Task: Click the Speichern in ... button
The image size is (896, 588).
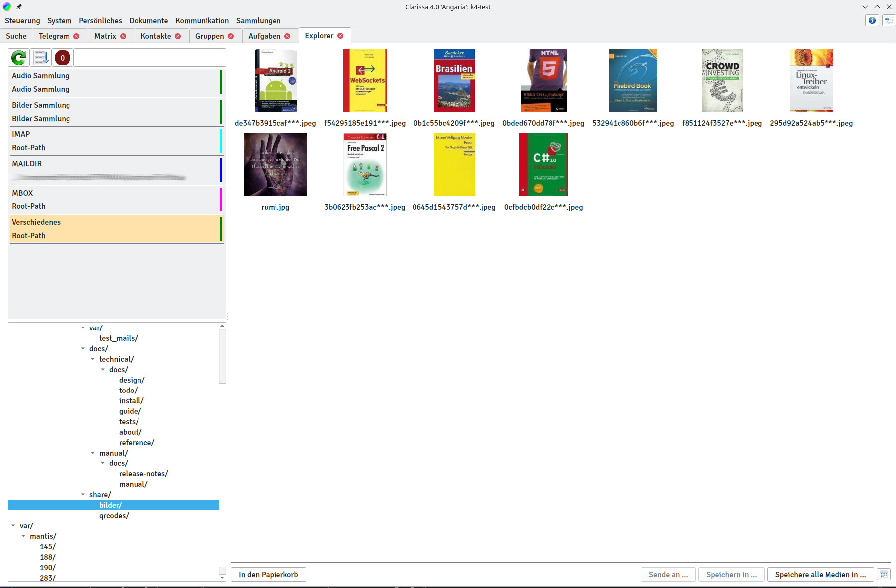Action: click(x=731, y=574)
